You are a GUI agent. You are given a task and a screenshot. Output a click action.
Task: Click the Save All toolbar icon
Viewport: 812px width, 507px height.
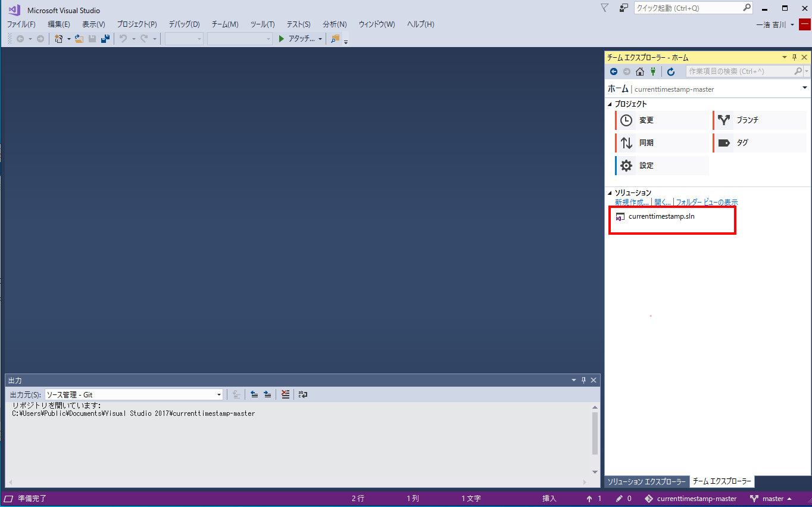point(105,39)
